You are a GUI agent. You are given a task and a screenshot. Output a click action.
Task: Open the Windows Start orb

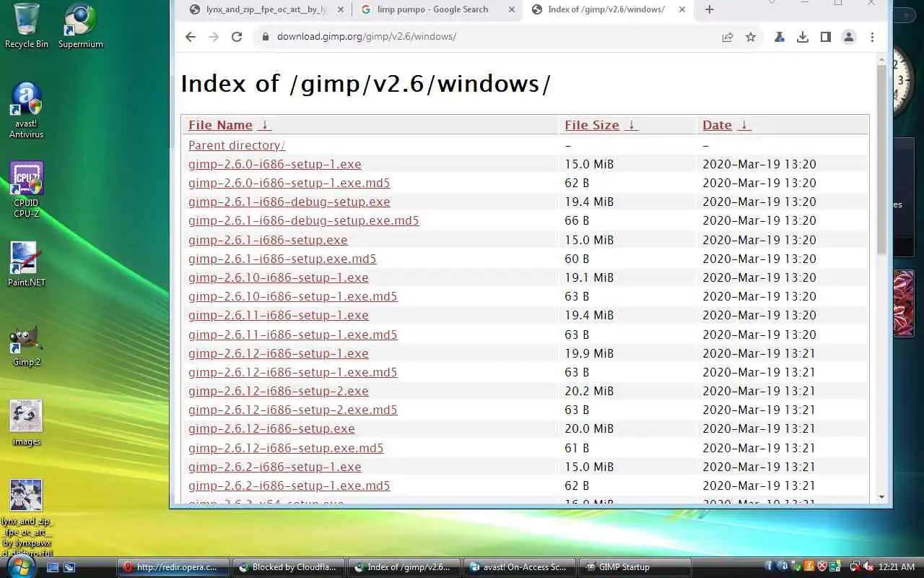(19, 566)
